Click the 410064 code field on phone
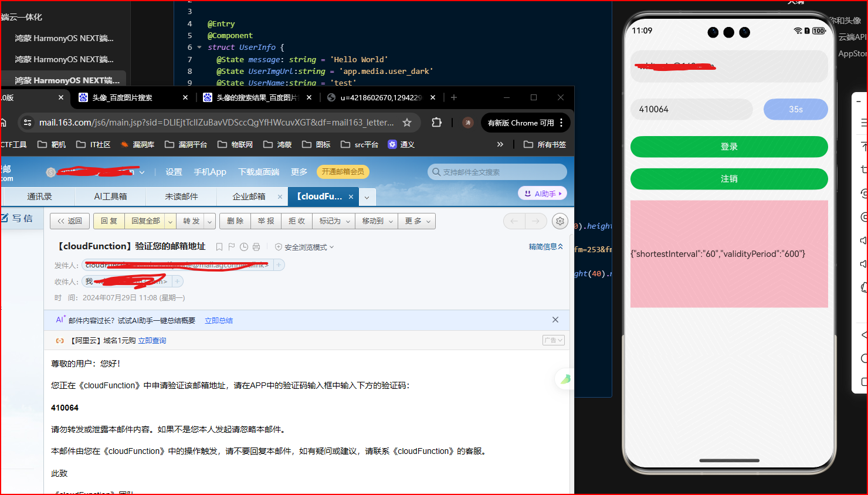Screen dimensions: 868x495 (691, 109)
